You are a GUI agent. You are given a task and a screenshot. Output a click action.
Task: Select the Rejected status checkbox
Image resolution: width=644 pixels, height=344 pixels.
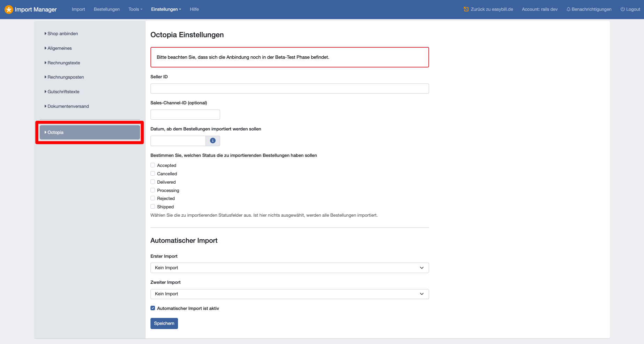point(153,198)
